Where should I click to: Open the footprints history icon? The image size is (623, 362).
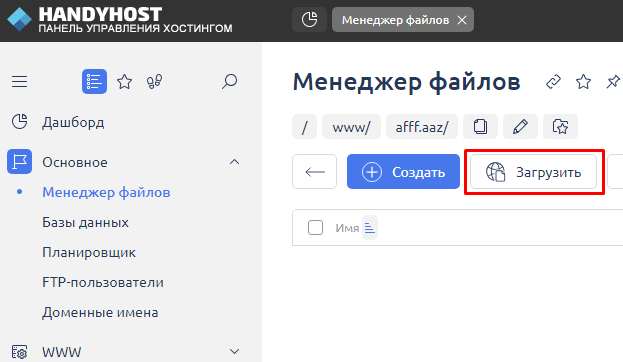pos(155,81)
